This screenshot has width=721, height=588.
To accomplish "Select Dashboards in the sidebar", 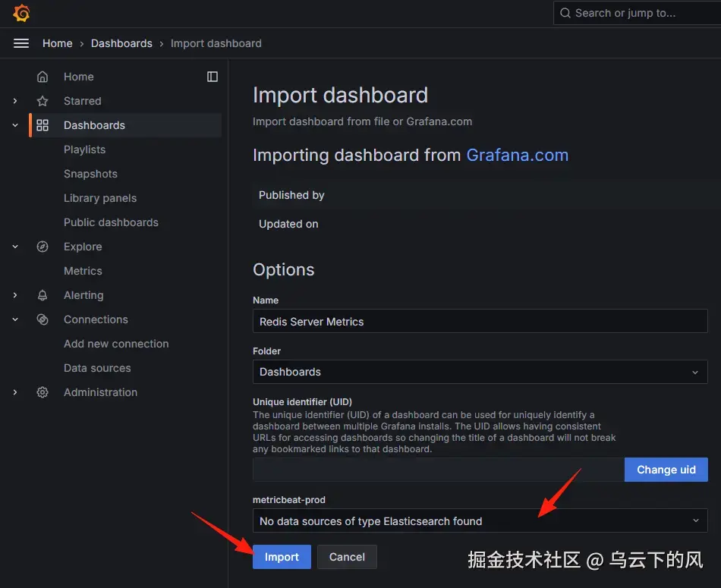I will (94, 125).
